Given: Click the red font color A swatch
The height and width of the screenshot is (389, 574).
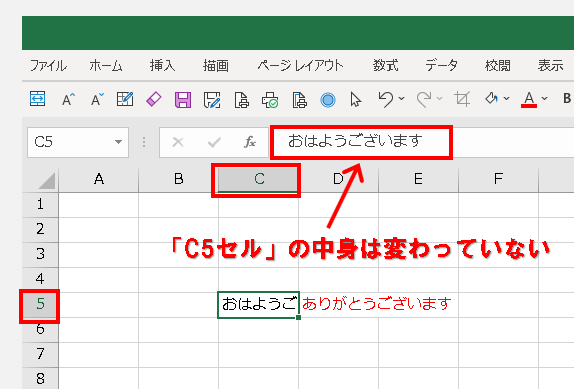Looking at the screenshot, I should tap(529, 99).
